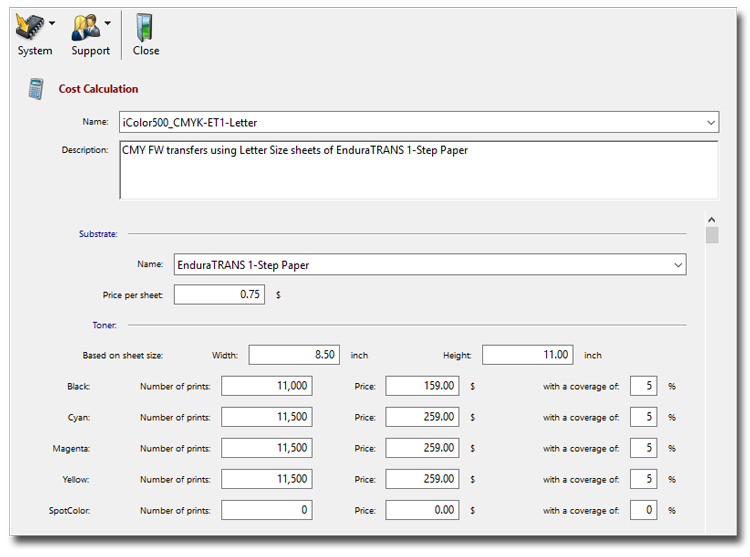This screenshot has width=750, height=557.
Task: Expand the System dropdown arrow
Action: [x=52, y=22]
